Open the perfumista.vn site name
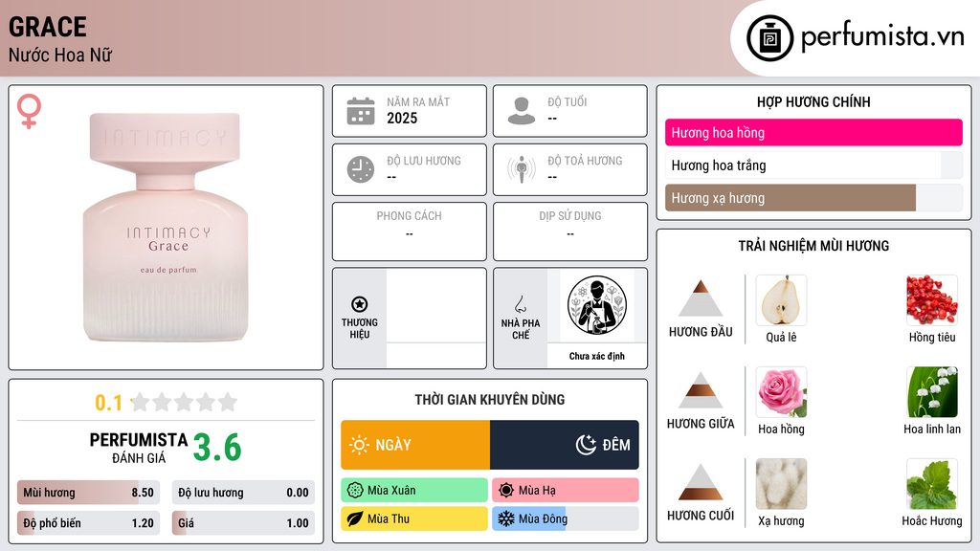Image resolution: width=980 pixels, height=551 pixels. (882, 36)
